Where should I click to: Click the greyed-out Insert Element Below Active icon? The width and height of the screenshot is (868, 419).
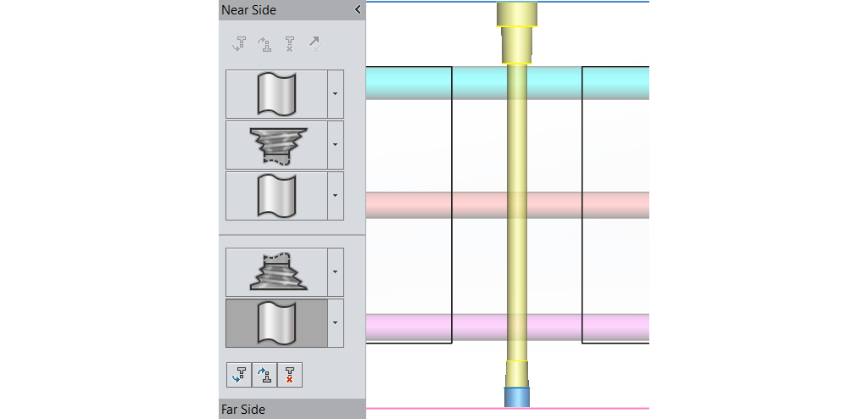point(239,44)
